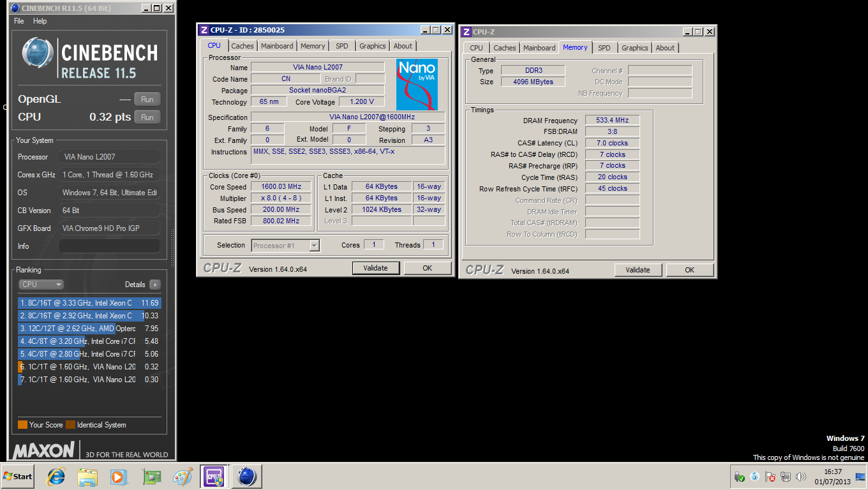This screenshot has height=490, width=868.
Task: Click the green circuit board taskbar icon
Action: 152,477
